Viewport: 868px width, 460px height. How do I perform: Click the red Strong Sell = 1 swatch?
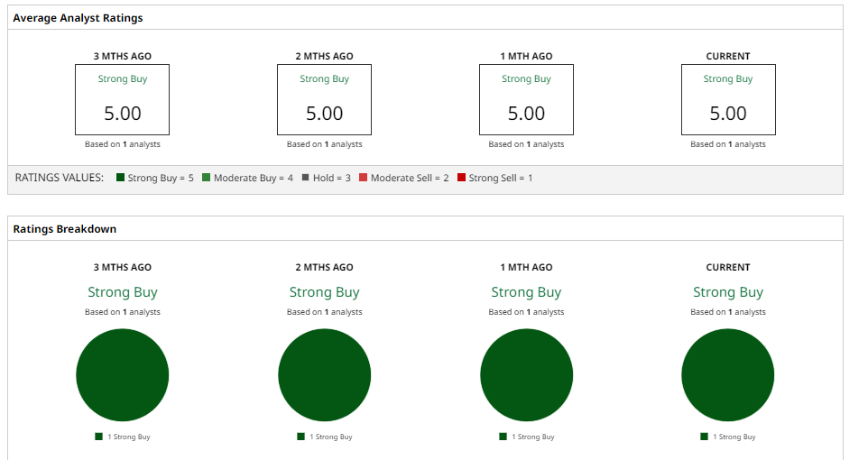click(x=461, y=178)
